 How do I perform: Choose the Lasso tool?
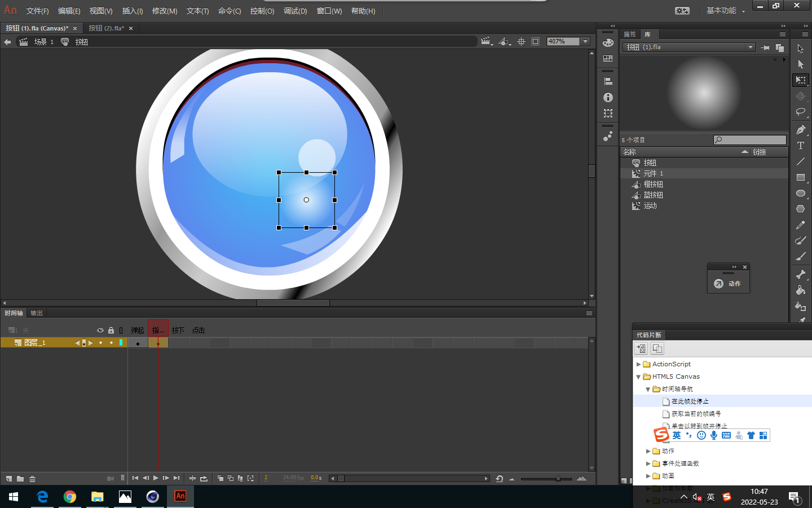point(800,112)
